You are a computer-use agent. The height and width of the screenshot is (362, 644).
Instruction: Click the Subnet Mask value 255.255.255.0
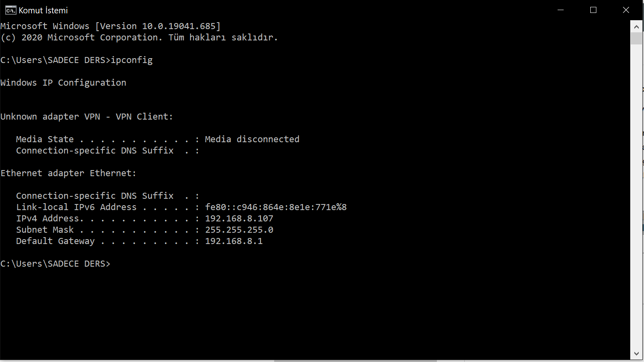[239, 230]
